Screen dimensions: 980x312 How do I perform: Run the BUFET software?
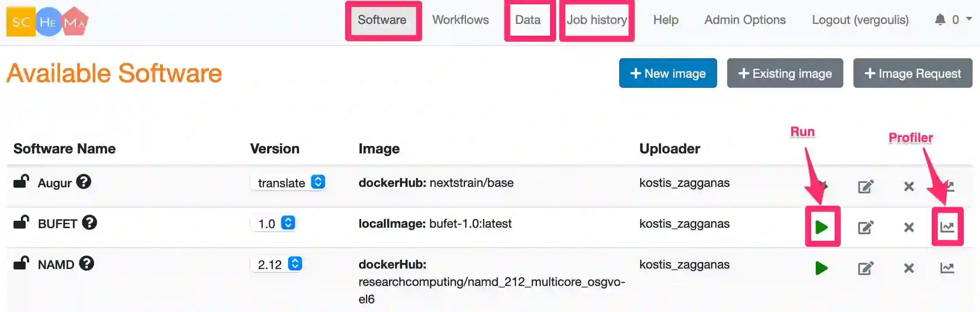(x=822, y=227)
